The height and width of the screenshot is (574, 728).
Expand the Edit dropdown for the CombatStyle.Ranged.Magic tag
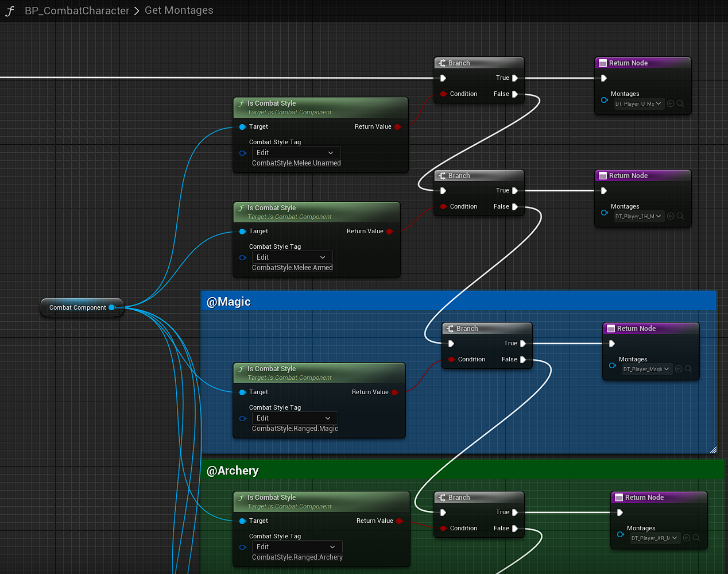coord(294,418)
